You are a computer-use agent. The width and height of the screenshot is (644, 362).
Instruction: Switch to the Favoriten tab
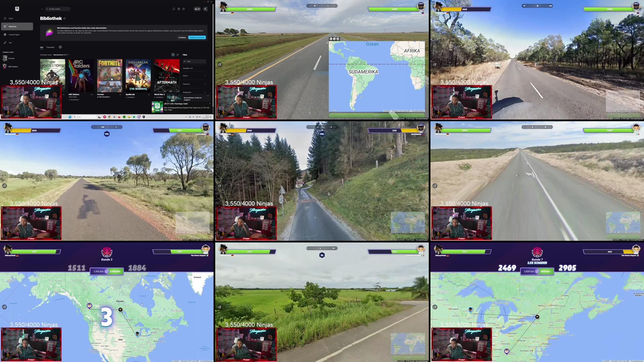click(50, 47)
